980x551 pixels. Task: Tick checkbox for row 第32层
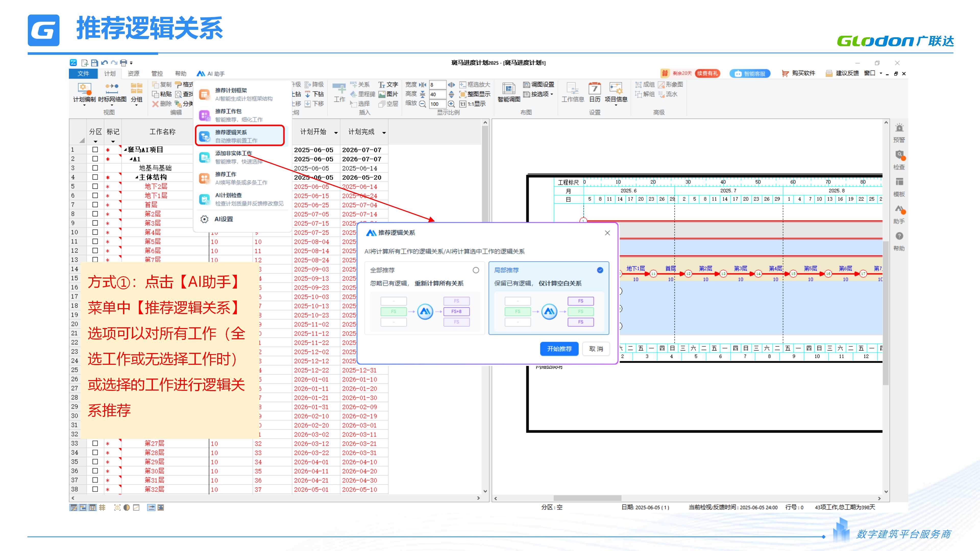tap(95, 490)
